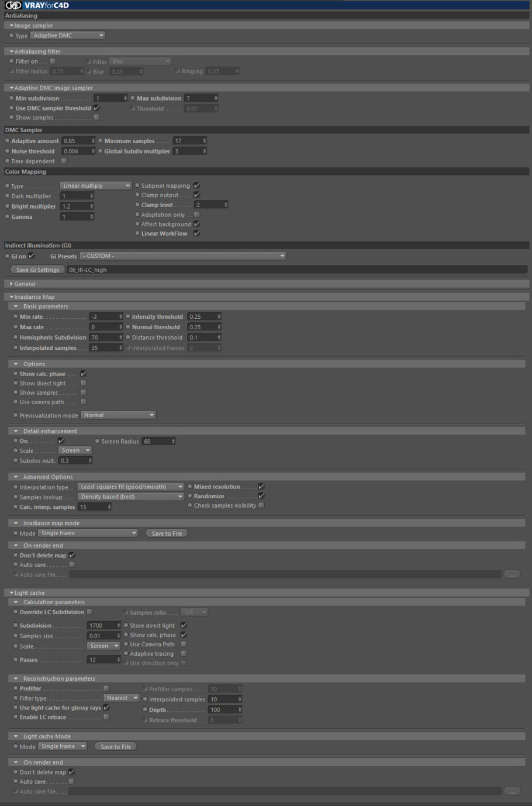Collapse the Light cache section
Image resolution: width=532 pixels, height=806 pixels.
pyautogui.click(x=11, y=593)
